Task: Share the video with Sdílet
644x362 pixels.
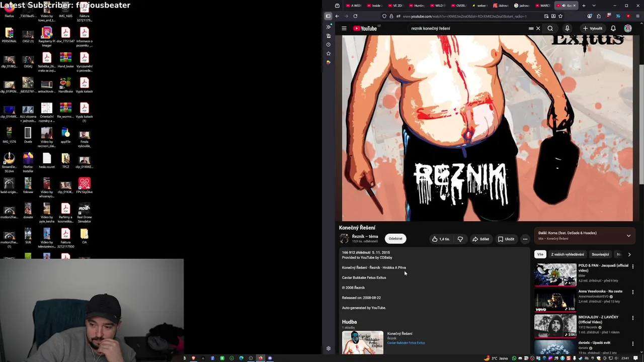Action: [x=480, y=239]
